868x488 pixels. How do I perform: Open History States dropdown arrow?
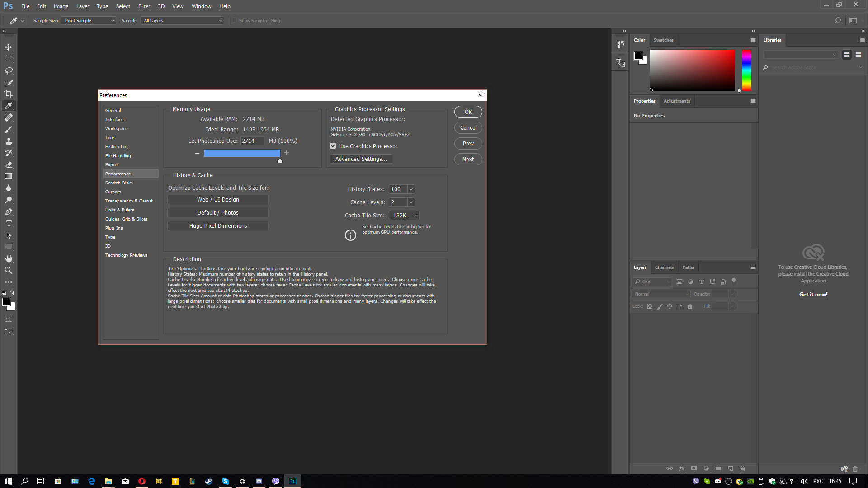[411, 189]
